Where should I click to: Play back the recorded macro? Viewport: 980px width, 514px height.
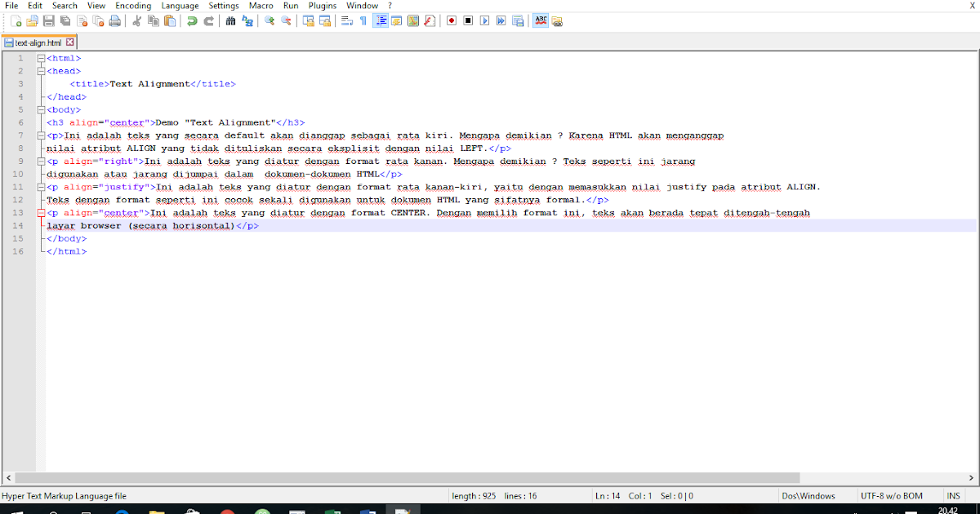tap(484, 20)
